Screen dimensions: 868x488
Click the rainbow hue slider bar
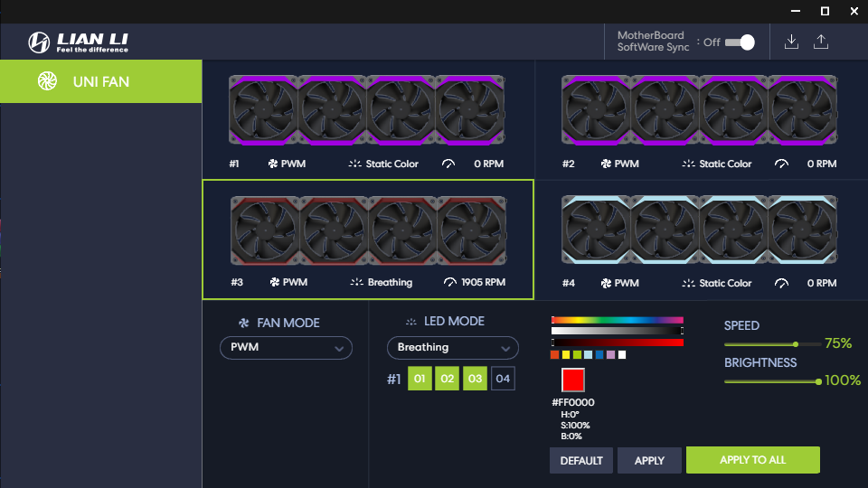tap(618, 320)
